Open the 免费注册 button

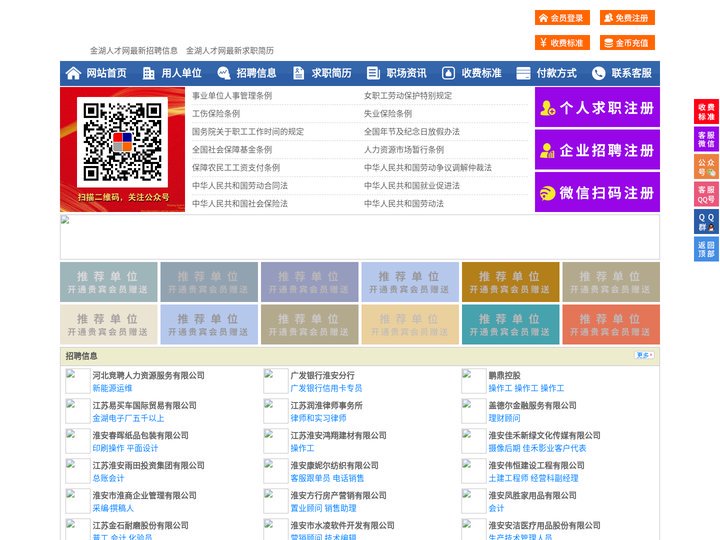click(627, 18)
